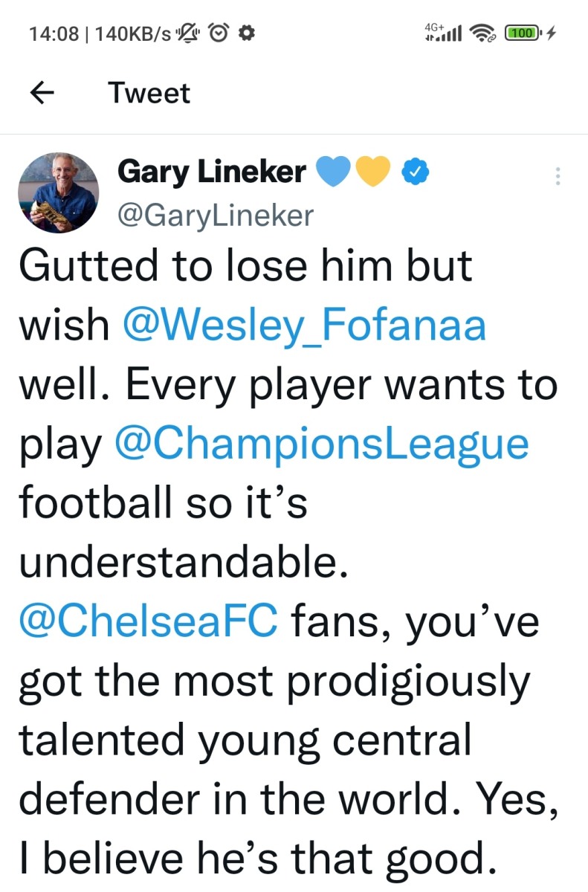Tap the 14:08 clock in status bar
Screen dimensions: 588x892
(x=53, y=33)
